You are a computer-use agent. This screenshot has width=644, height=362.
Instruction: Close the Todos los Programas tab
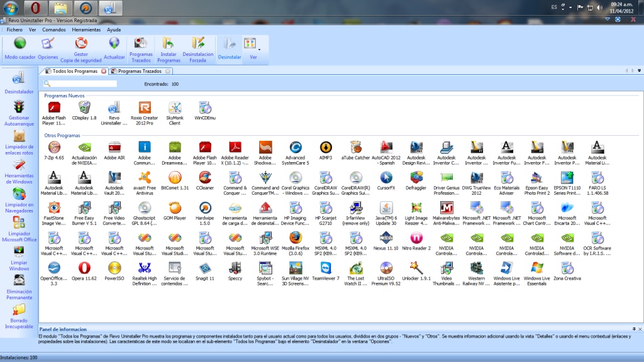[x=104, y=71]
